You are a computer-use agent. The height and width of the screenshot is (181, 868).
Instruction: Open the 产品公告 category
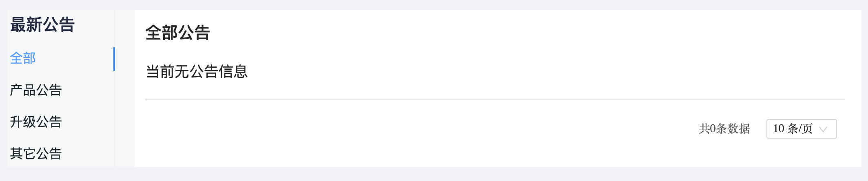pos(36,90)
